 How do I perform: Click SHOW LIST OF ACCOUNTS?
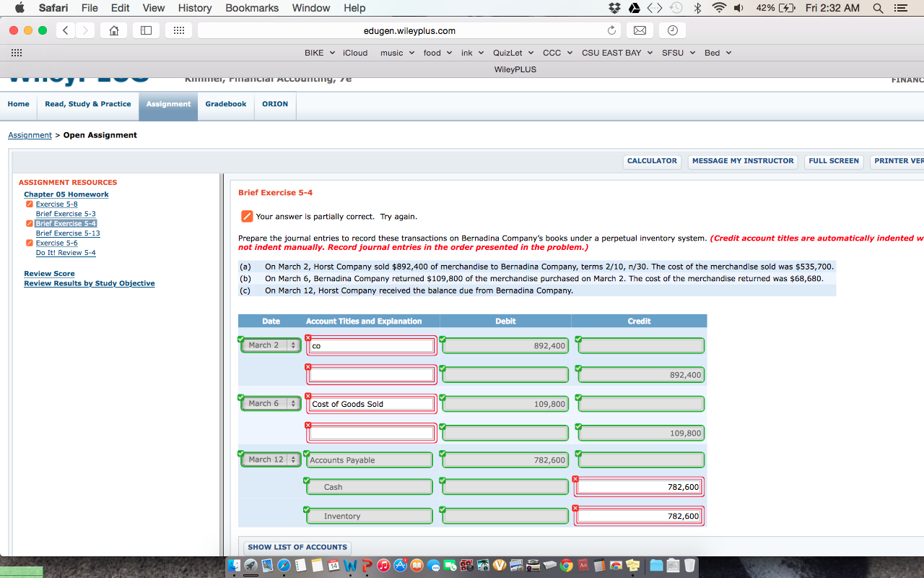point(297,548)
